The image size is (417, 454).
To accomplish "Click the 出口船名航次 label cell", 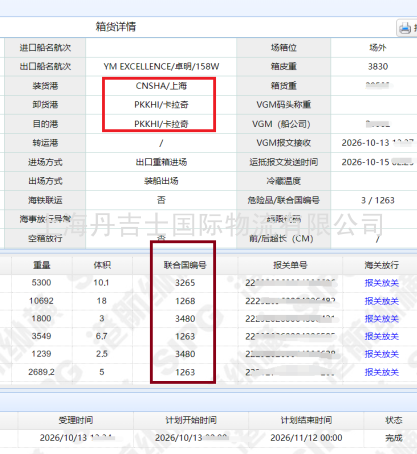I will click(x=45, y=67).
